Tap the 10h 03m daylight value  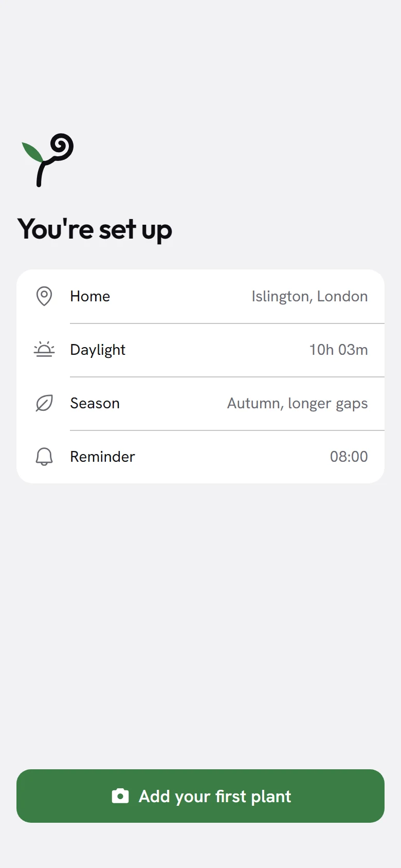point(339,350)
